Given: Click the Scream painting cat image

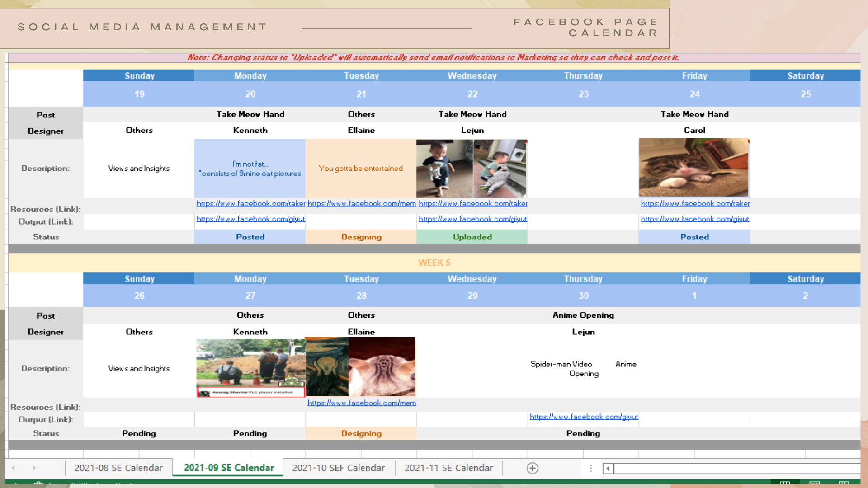Looking at the screenshot, I should [360, 366].
